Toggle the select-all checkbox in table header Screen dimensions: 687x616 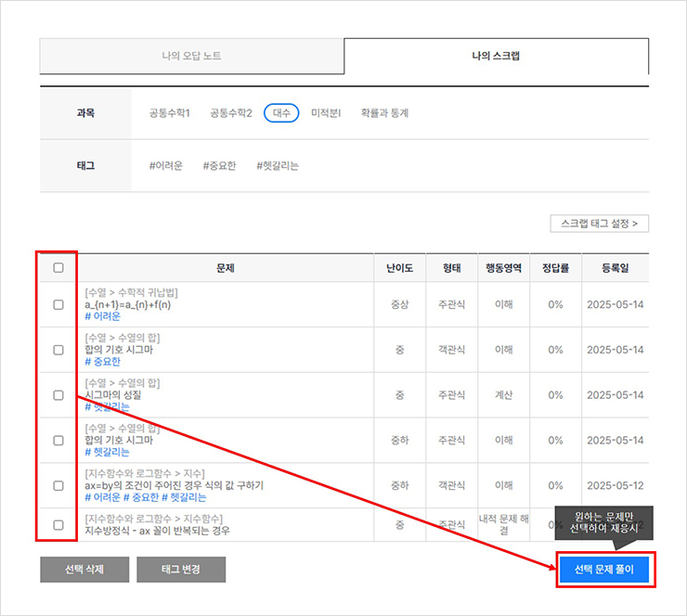pyautogui.click(x=58, y=267)
